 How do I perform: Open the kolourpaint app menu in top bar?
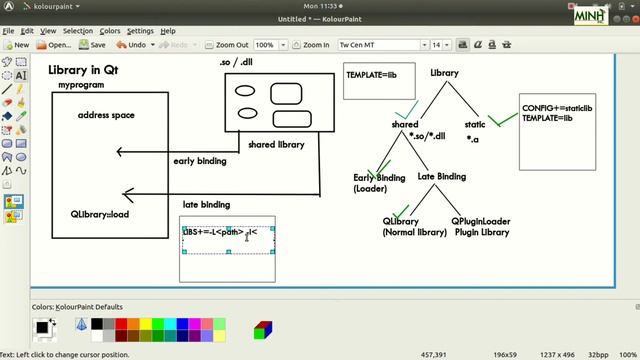(51, 6)
